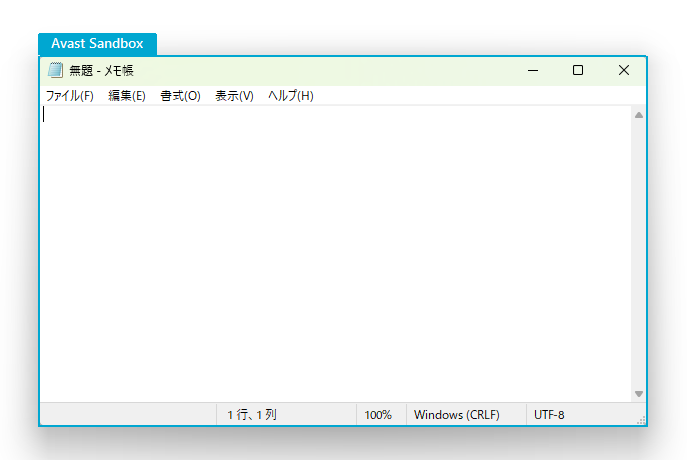The image size is (687, 460).
Task: Click the Windows (CRLF) line ending indicator
Action: click(x=456, y=414)
